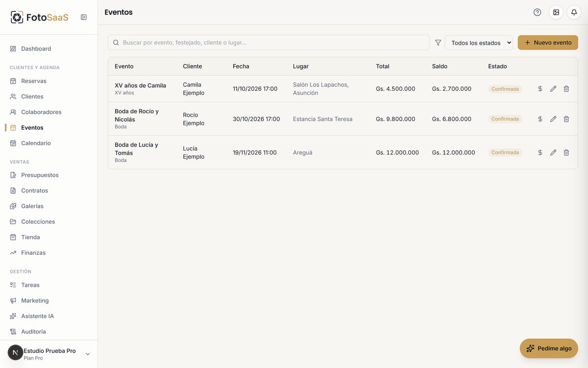Edit the Boda de Rocío y Nicolás event
Image resolution: width=588 pixels, height=368 pixels.
point(553,119)
